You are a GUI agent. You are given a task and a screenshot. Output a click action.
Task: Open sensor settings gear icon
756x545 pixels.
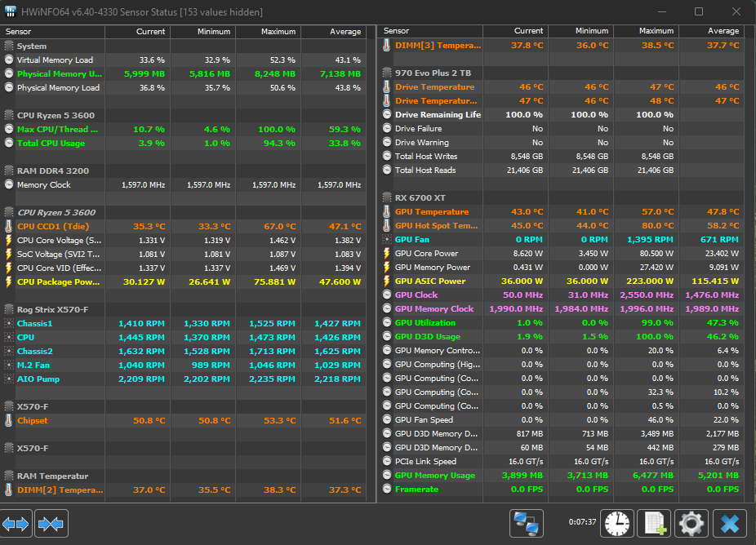tap(692, 523)
